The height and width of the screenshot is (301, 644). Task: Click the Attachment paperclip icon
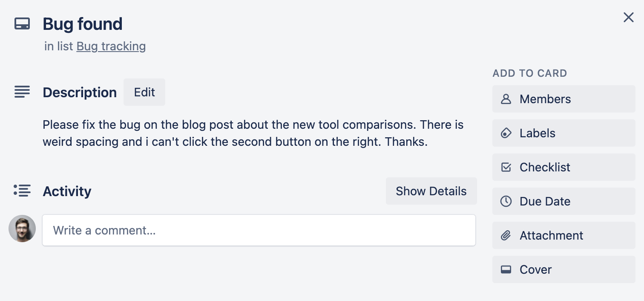[506, 235]
